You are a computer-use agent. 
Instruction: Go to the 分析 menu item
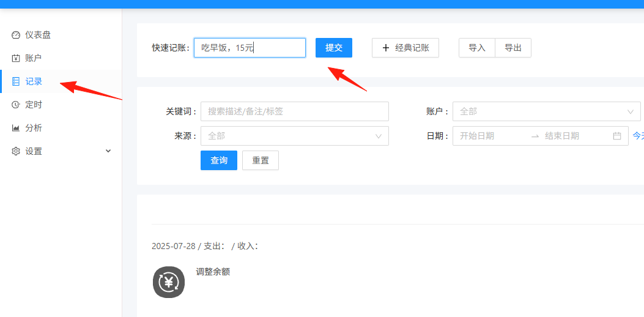(61, 128)
